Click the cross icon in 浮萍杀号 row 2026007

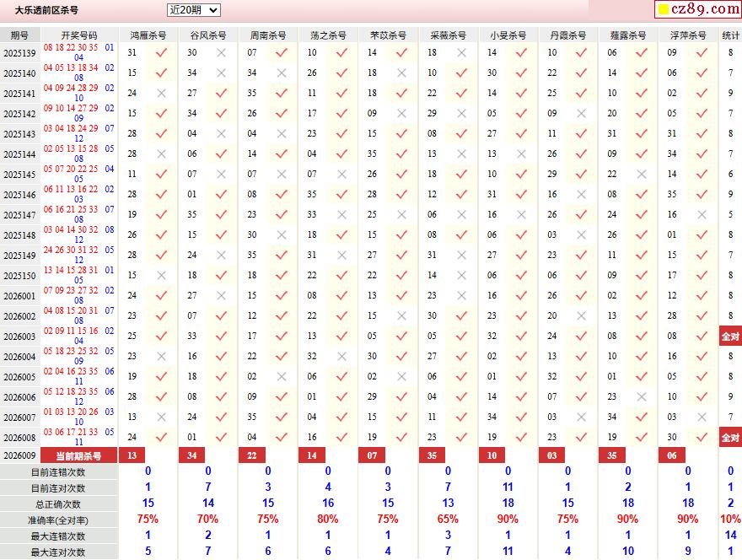(702, 417)
